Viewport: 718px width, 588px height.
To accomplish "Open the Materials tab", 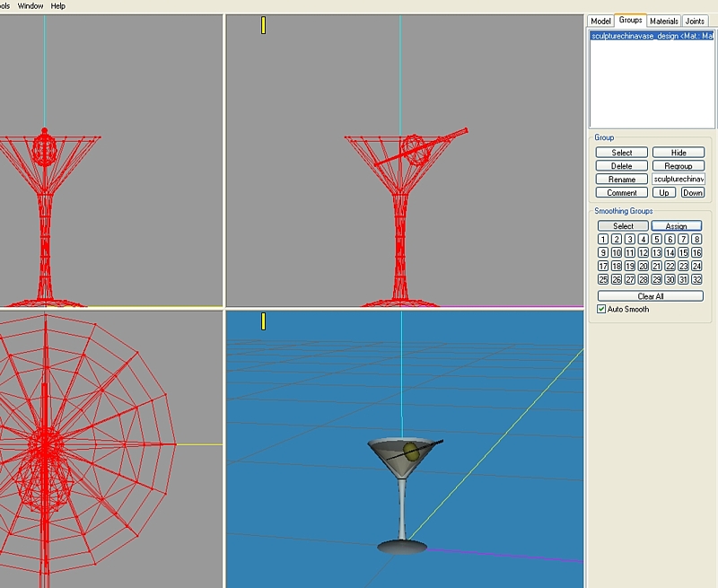I will [x=663, y=21].
